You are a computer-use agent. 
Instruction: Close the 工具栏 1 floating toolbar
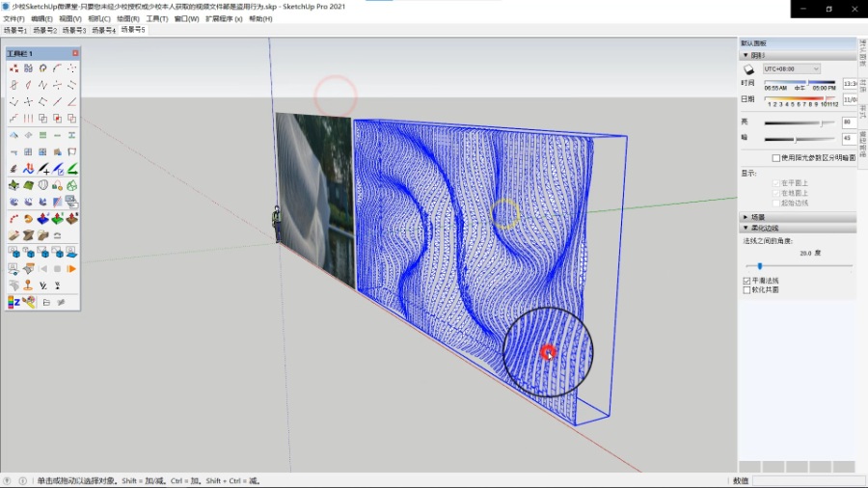click(75, 53)
